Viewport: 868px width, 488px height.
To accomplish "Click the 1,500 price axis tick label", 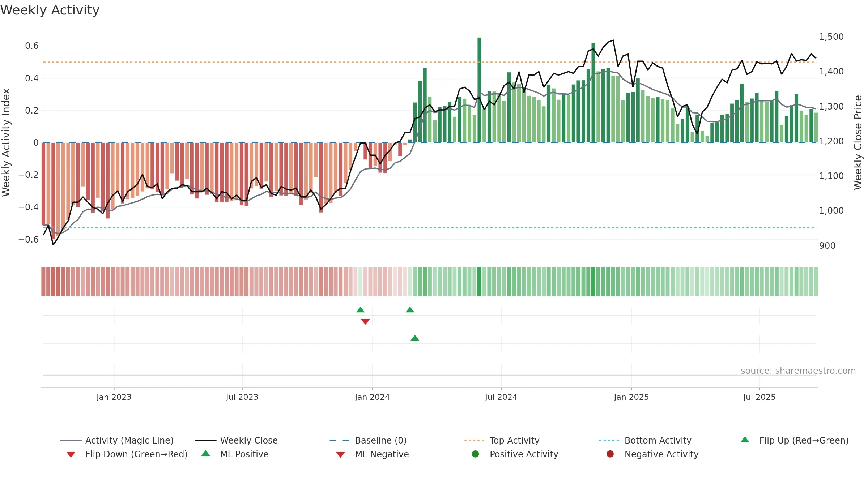I will click(x=831, y=37).
